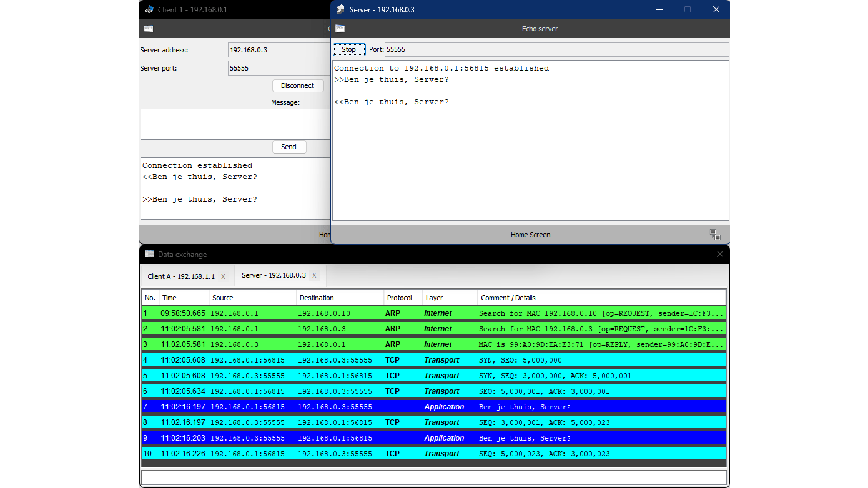
Task: Click 'Connection to 192.168.0.1:56815 established' in Server log
Action: (x=441, y=68)
